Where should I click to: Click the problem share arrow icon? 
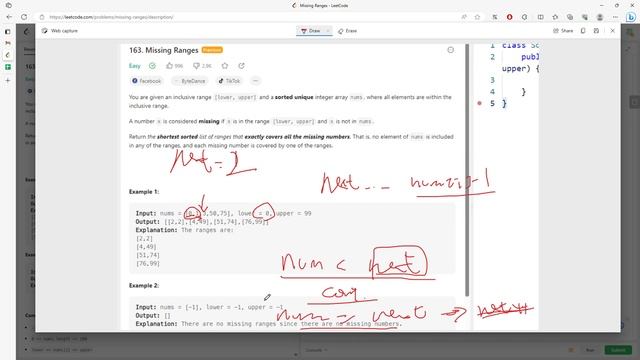pos(242,66)
